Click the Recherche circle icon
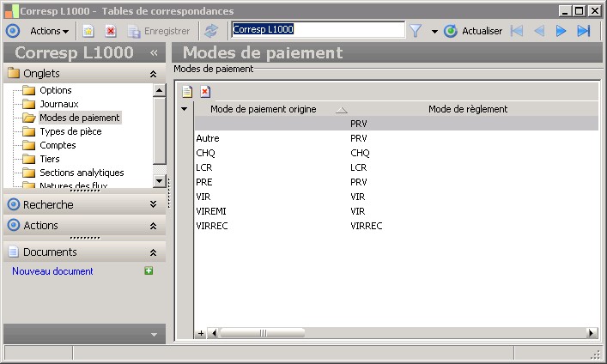 click(x=14, y=204)
